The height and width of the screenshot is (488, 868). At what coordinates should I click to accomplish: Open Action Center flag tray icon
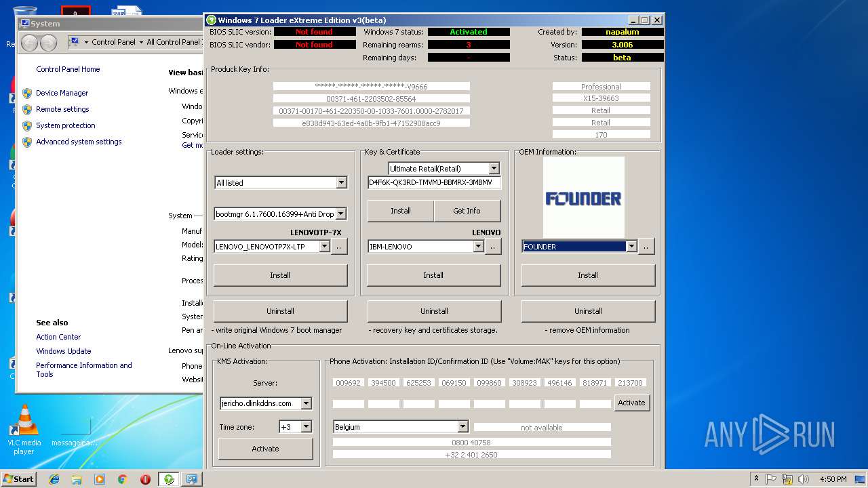pyautogui.click(x=772, y=479)
